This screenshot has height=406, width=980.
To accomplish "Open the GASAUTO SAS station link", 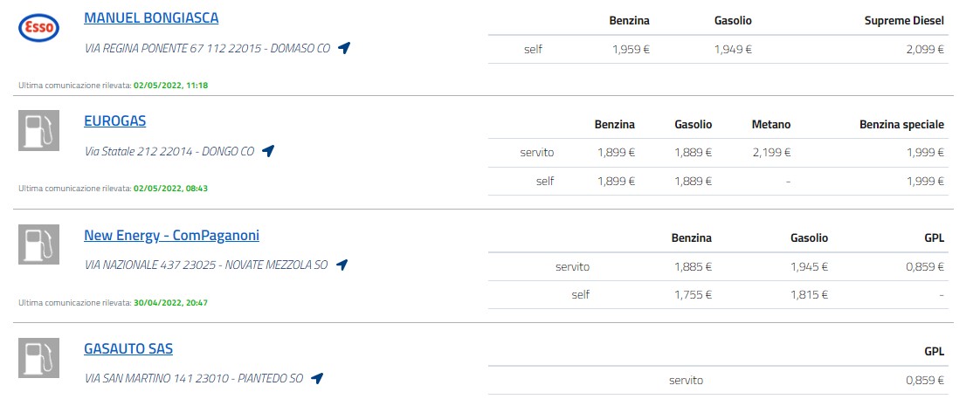I will pos(128,349).
